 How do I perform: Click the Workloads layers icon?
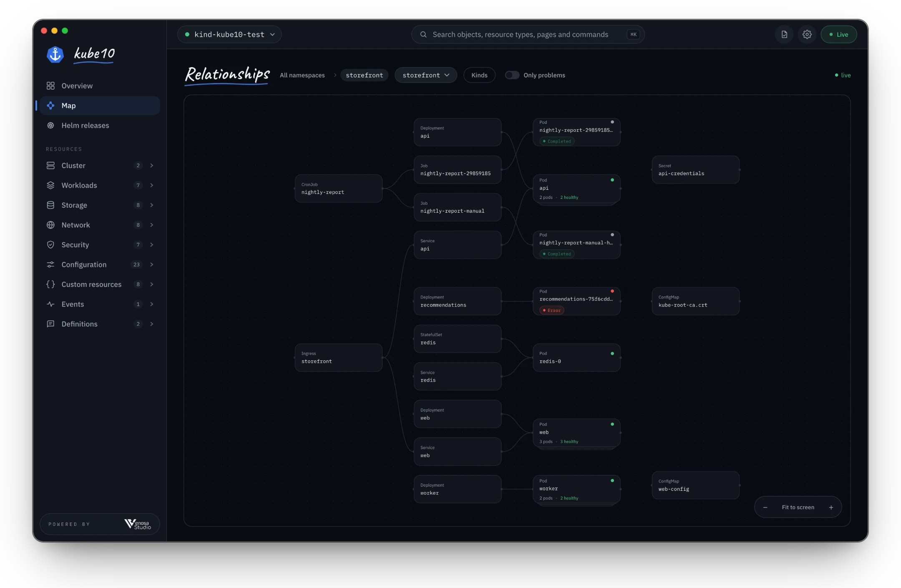point(50,185)
